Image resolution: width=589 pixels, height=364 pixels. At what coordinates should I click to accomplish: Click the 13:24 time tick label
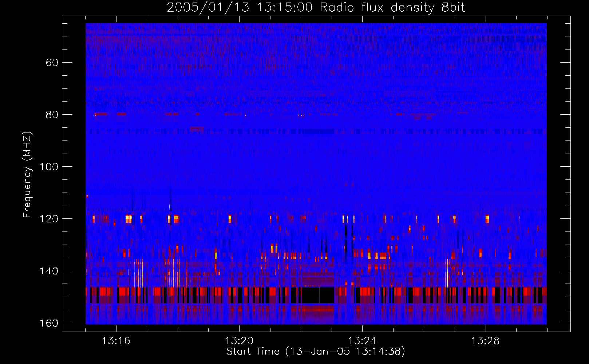362,341
